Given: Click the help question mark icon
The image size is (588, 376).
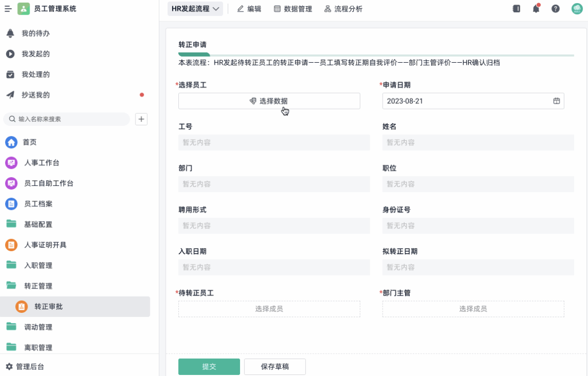Looking at the screenshot, I should 555,9.
